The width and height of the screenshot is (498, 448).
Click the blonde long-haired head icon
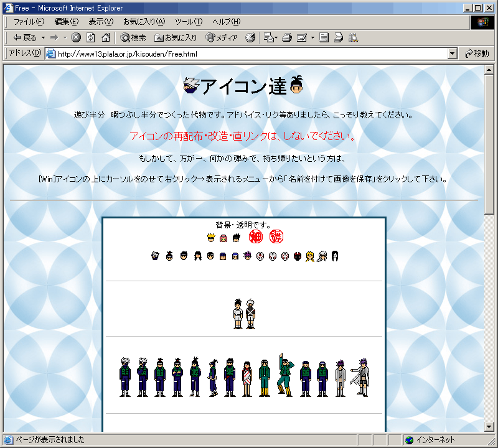pos(310,256)
